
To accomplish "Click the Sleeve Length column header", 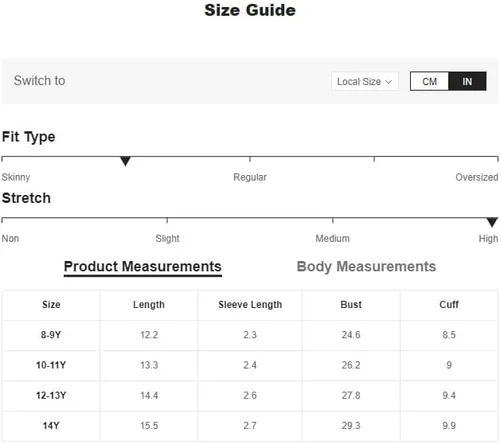I will coord(250,305).
